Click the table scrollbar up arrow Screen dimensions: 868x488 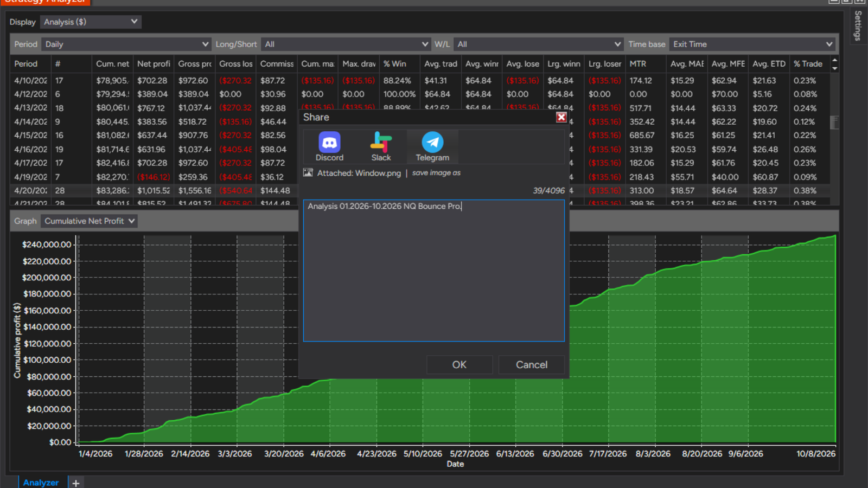[834, 60]
